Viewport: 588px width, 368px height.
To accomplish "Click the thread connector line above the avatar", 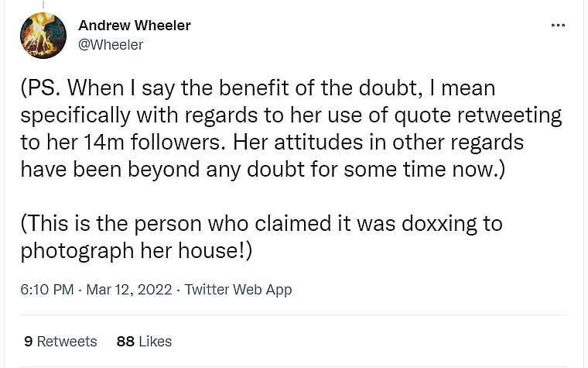I will (x=43, y=4).
